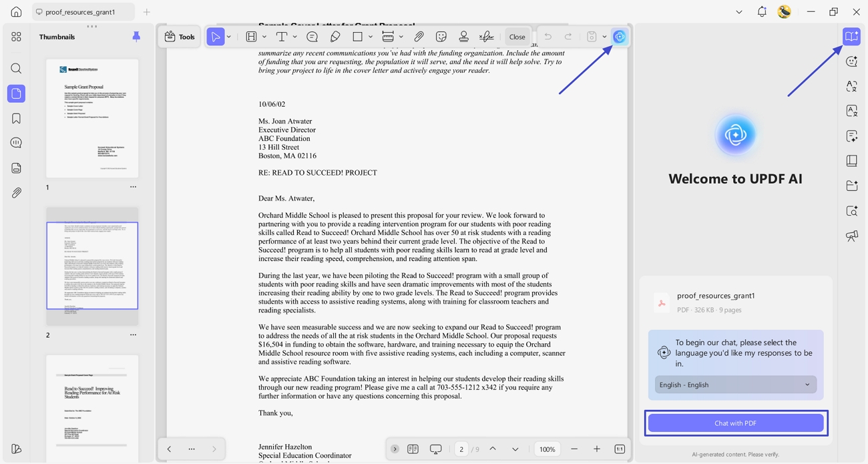This screenshot has width=868, height=464.
Task: Close the comment toolbar
Action: coord(517,37)
